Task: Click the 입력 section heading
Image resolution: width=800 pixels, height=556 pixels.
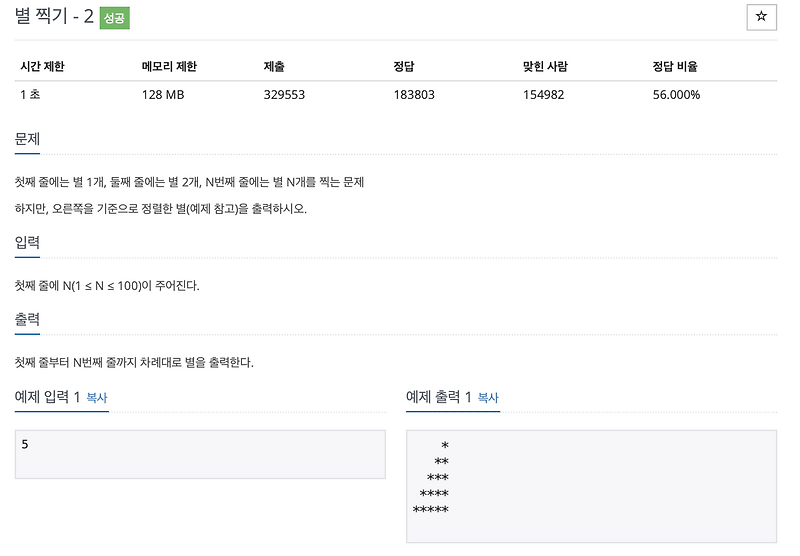Action: click(28, 242)
